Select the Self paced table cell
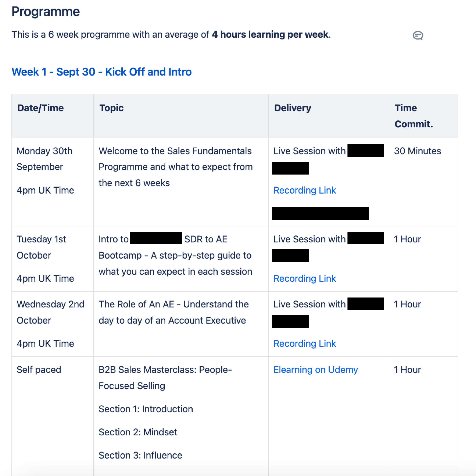476x476 pixels. point(39,369)
